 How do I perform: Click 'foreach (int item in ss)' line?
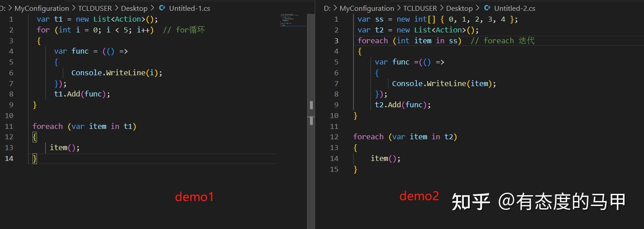[x=410, y=41]
